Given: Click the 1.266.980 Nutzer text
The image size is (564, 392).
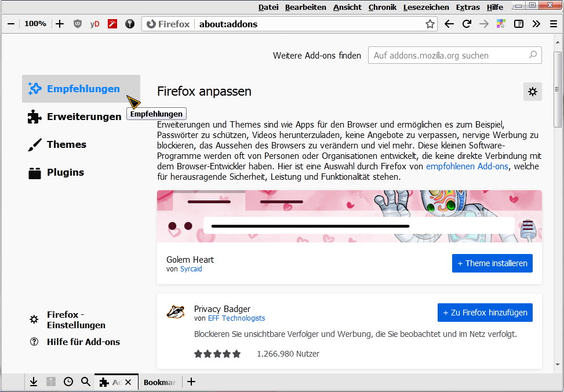Looking at the screenshot, I should point(288,354).
